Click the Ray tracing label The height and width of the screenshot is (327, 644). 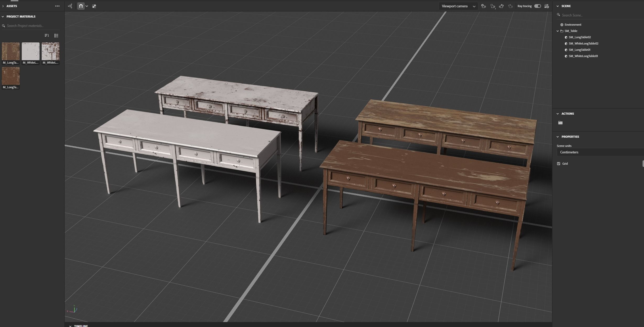[525, 6]
